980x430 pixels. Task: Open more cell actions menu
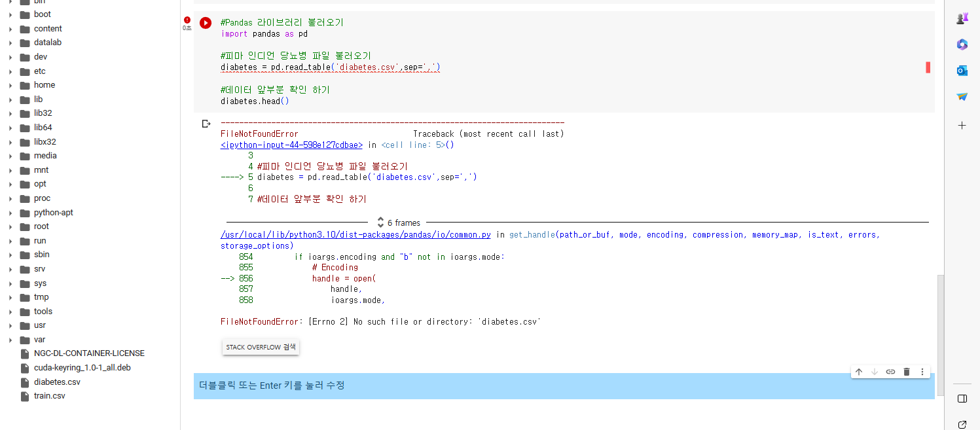[922, 372]
